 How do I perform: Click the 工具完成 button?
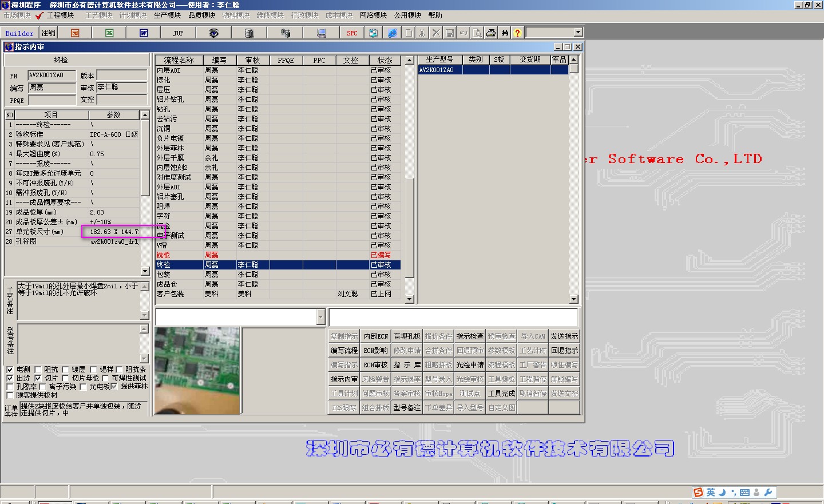pyautogui.click(x=501, y=394)
